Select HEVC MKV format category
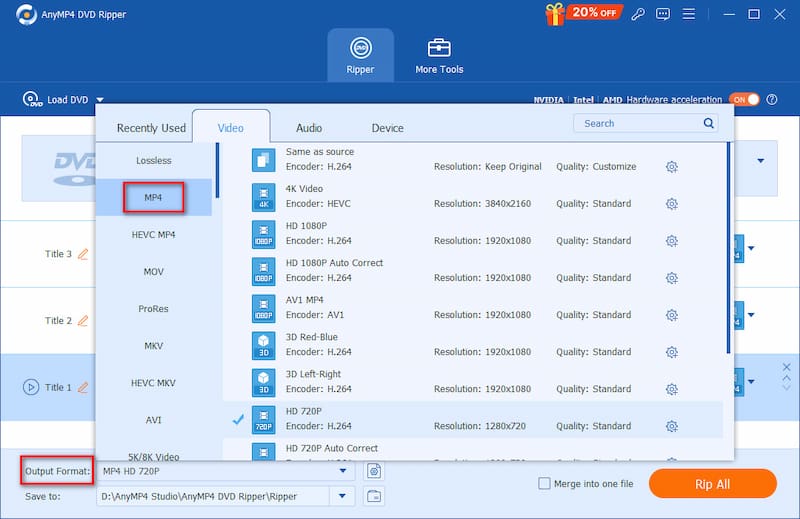The height and width of the screenshot is (519, 800). [154, 383]
